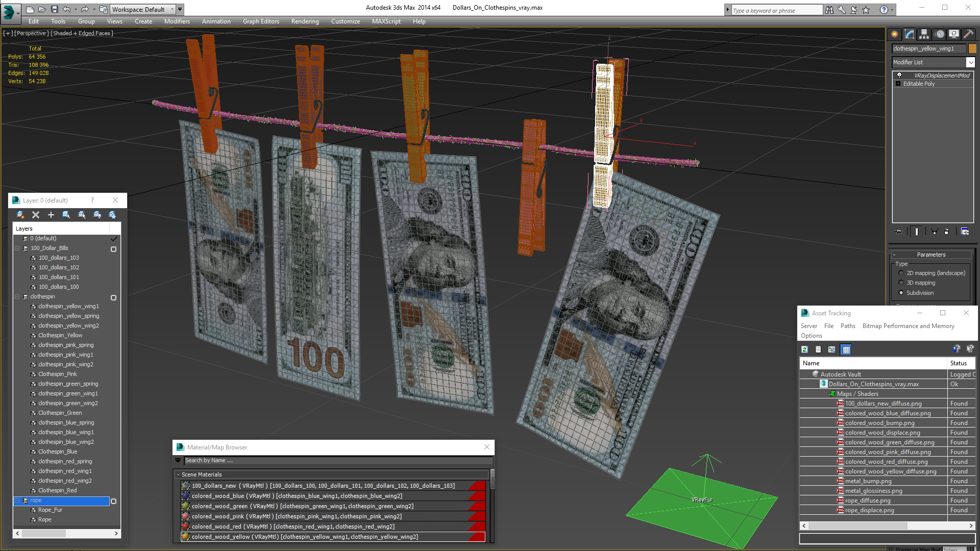980x551 pixels.
Task: Click the Pin Stack icon below modifier stack
Action: point(899,232)
